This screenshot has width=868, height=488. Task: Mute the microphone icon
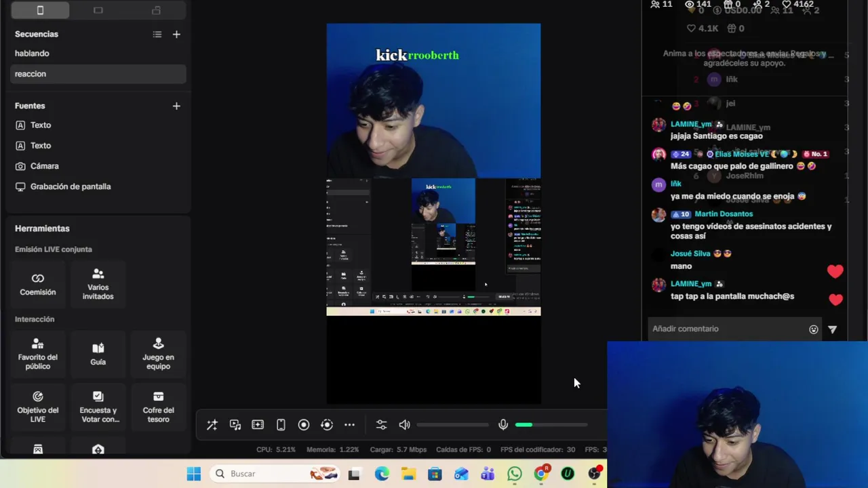pos(503,425)
